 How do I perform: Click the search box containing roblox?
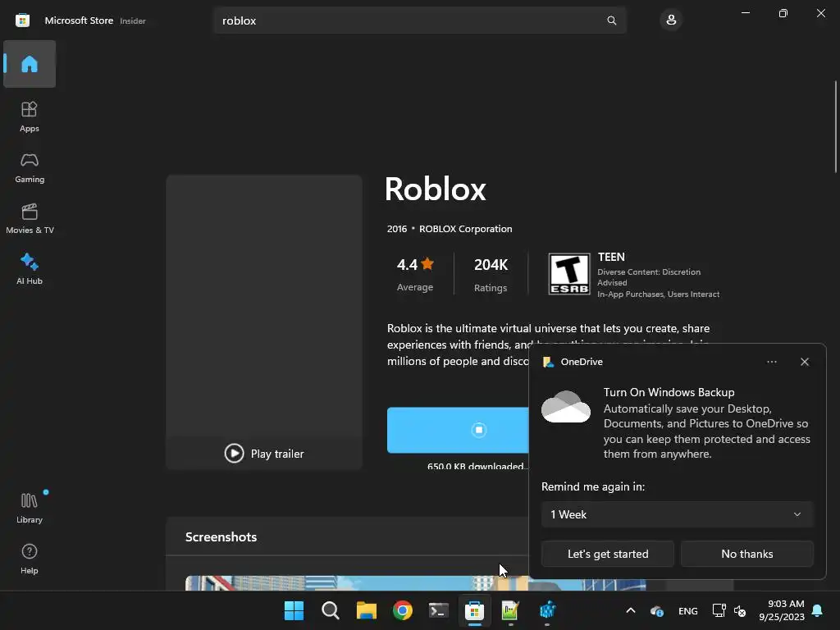click(419, 21)
